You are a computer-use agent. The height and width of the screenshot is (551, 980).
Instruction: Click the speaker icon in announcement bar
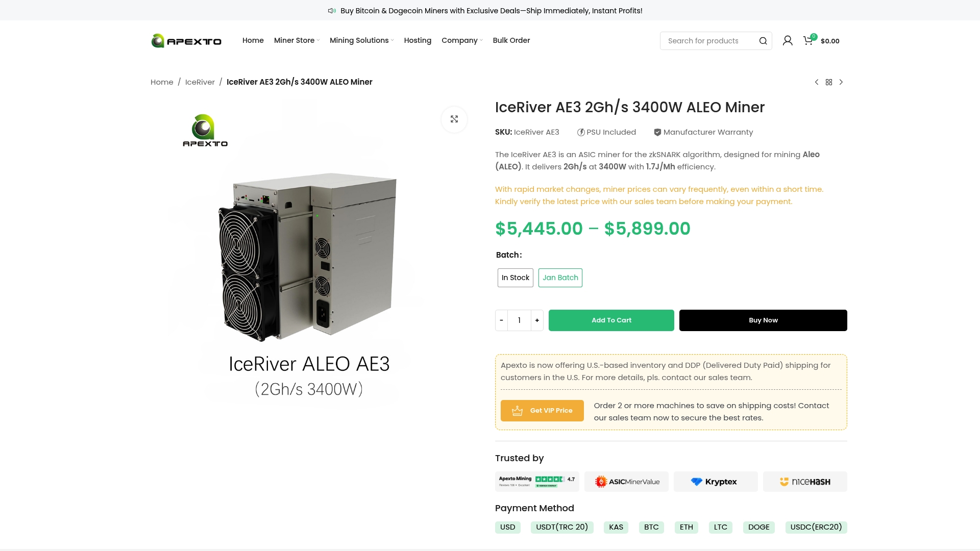coord(332,10)
